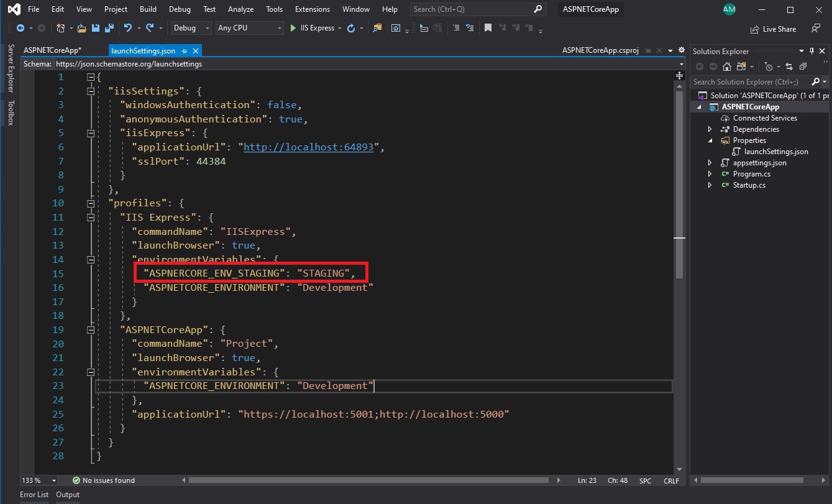Pin the Solution Explorer with the pushpin icon

point(811,51)
